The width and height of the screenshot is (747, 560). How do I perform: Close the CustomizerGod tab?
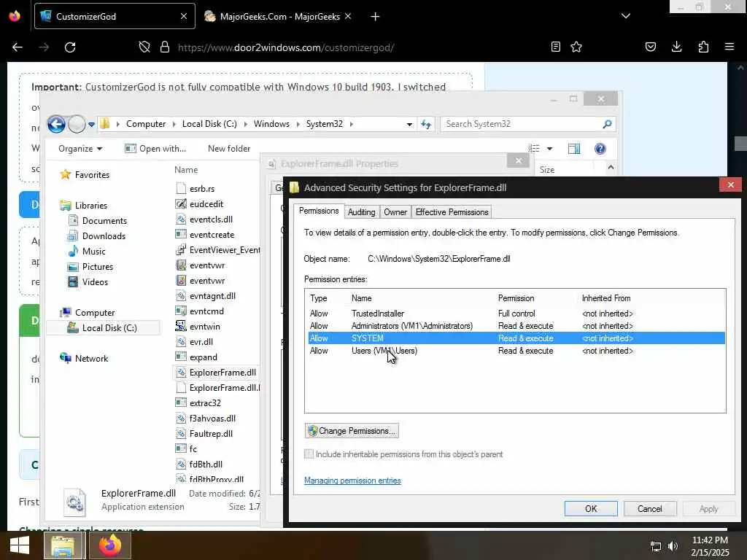pos(183,16)
